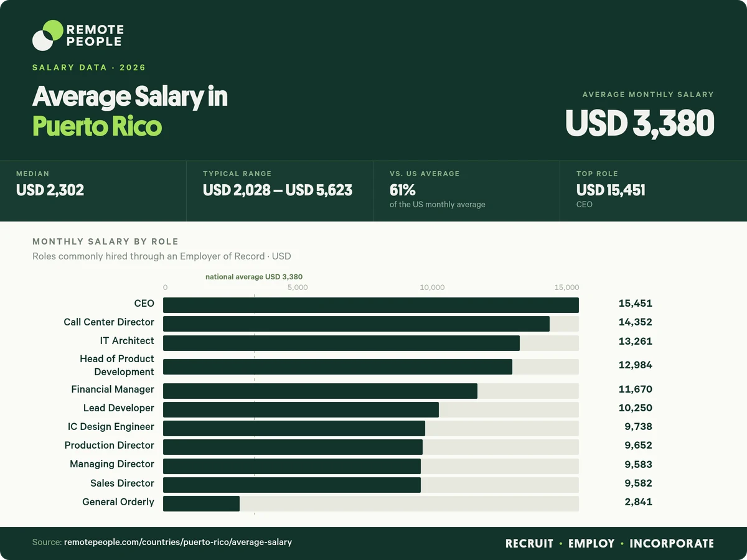Click the value '2,841'
The height and width of the screenshot is (560, 747).
(638, 502)
